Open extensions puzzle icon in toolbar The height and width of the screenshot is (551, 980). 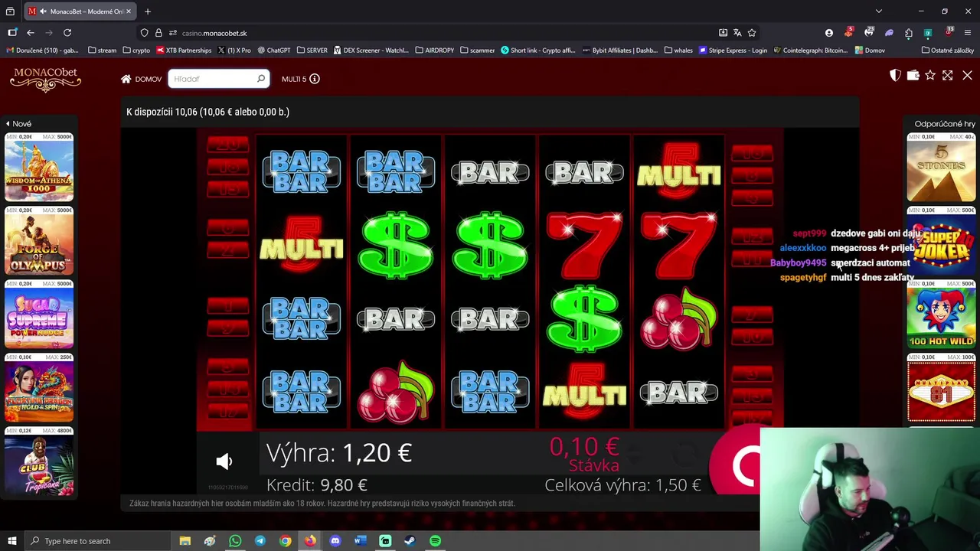(909, 33)
